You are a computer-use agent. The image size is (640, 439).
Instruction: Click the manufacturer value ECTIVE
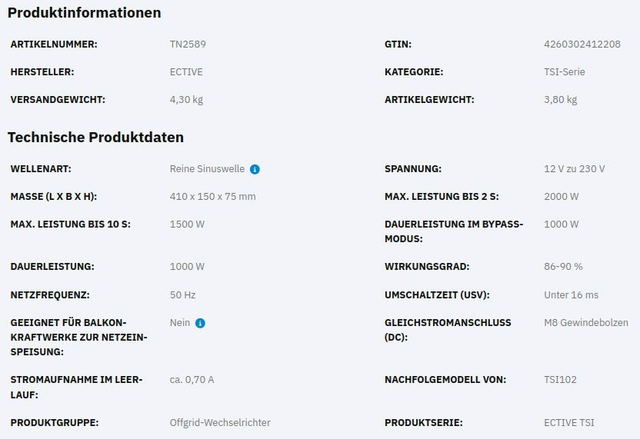point(187,72)
